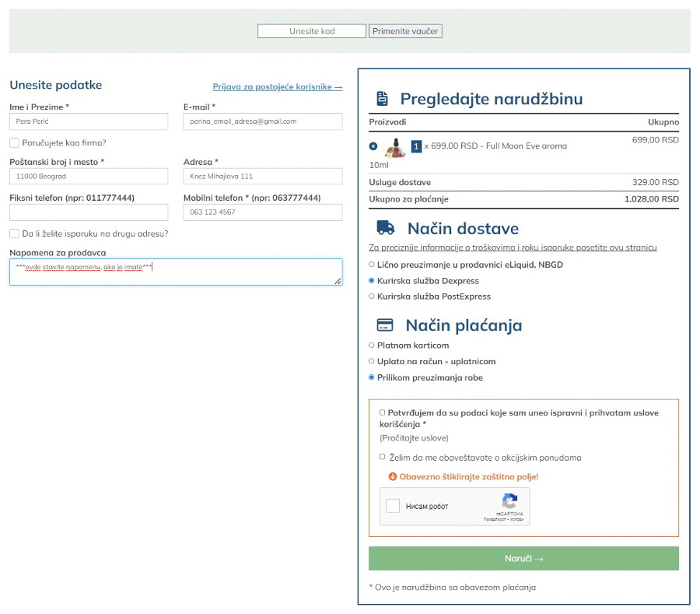Screen dimensions: 700x614
Task: Remove Full Moon Eve aroma from order
Action: (x=373, y=146)
